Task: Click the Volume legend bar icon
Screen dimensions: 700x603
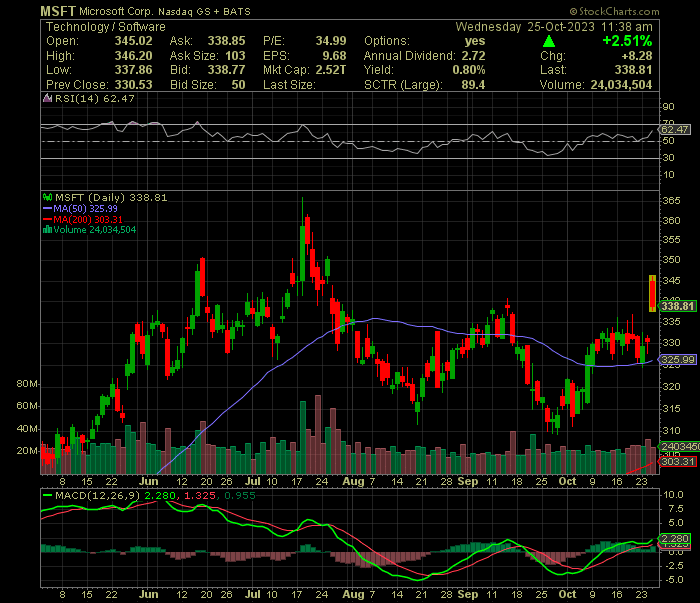Action: pyautogui.click(x=47, y=230)
